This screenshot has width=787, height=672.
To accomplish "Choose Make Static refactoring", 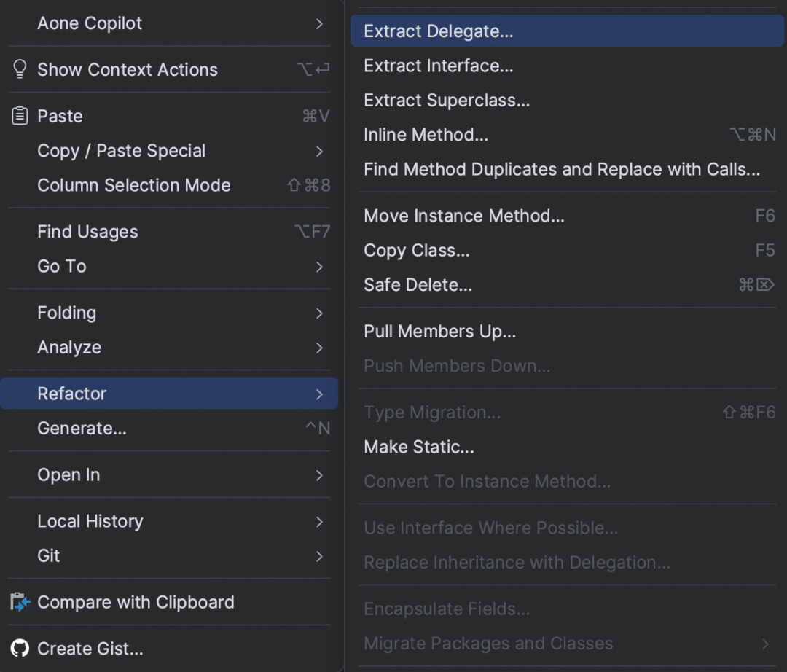I will (x=567, y=447).
